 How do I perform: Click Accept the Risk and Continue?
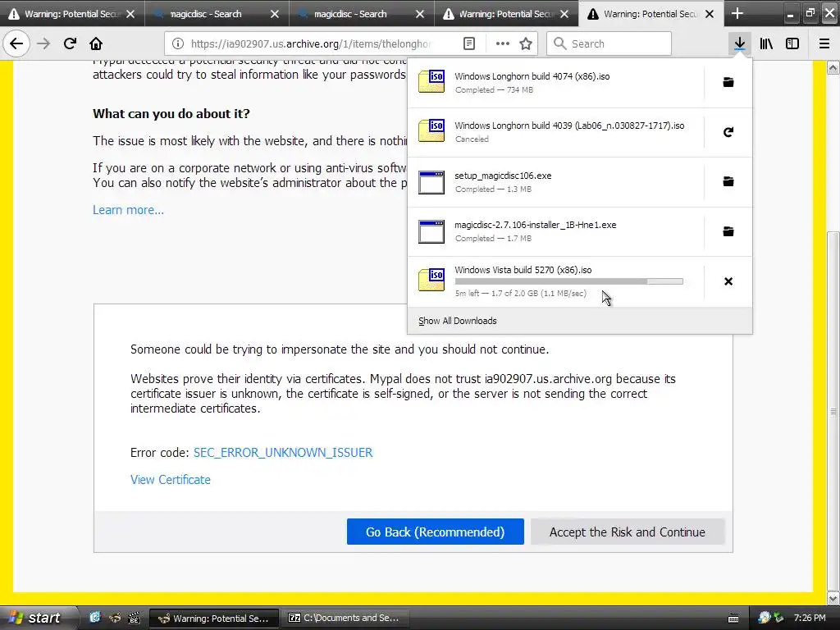point(628,532)
